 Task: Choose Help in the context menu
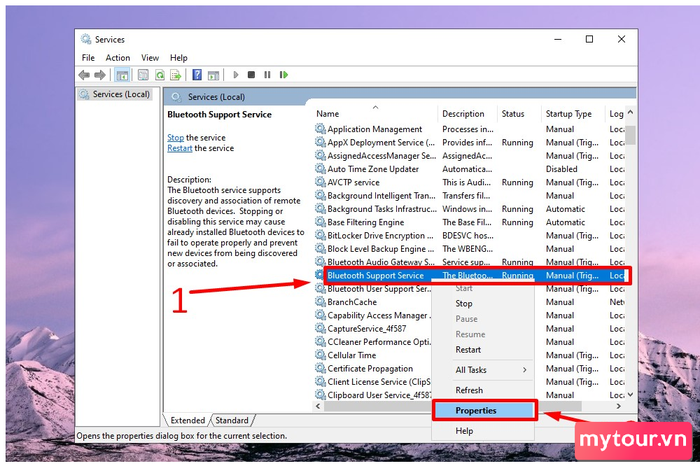[x=464, y=431]
